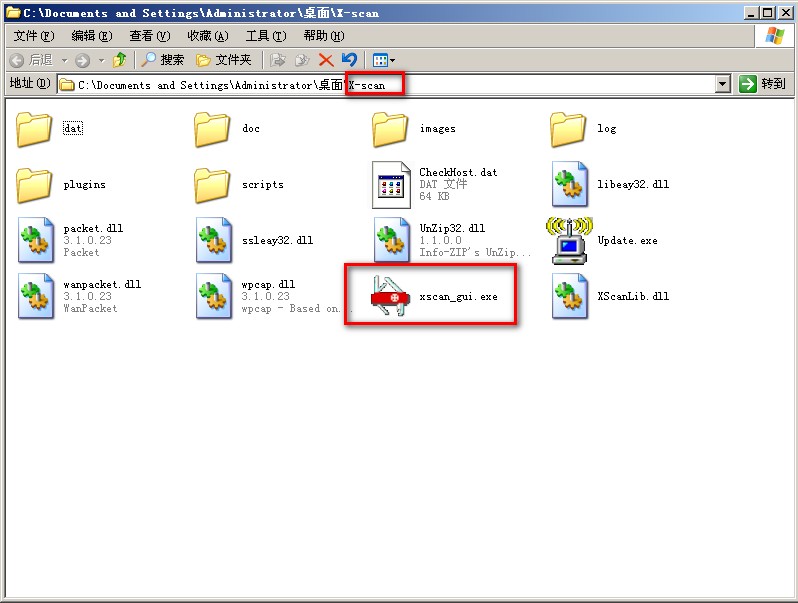
Task: Select the Update.exe antenna icon
Action: 569,241
